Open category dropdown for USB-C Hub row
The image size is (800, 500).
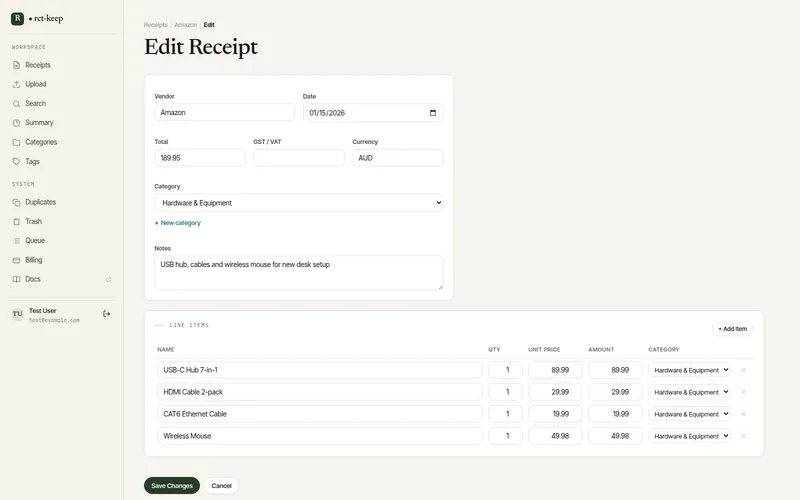tap(689, 370)
